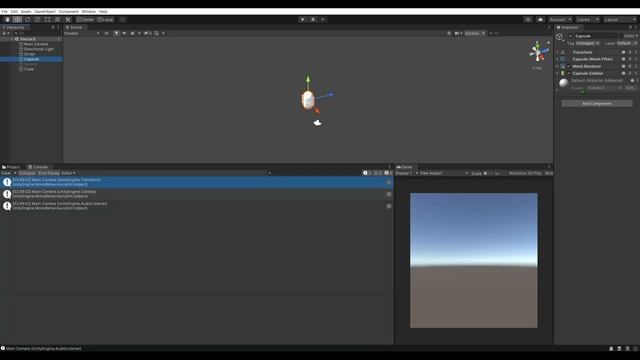Select Main Camera in Hierarchy
The image size is (640, 360).
point(36,44)
